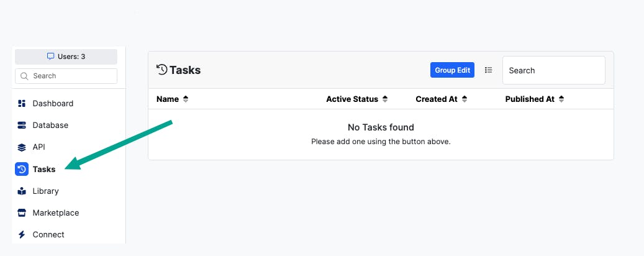
Task: Sort by Published At arrows
Action: [x=561, y=99]
